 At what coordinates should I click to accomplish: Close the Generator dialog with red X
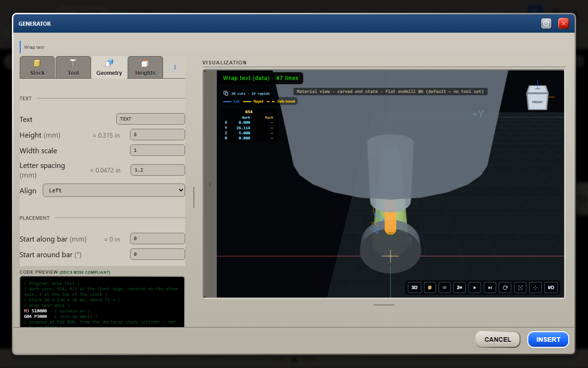pyautogui.click(x=564, y=23)
